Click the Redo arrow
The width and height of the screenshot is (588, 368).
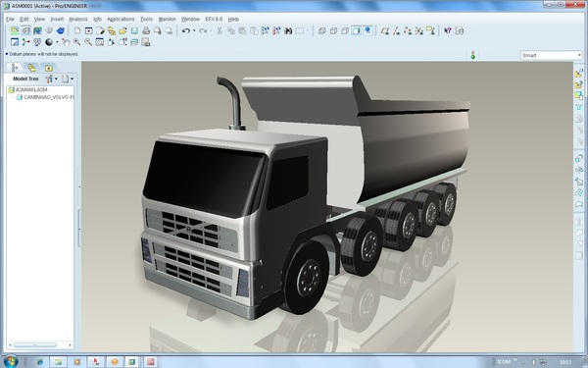(x=203, y=30)
